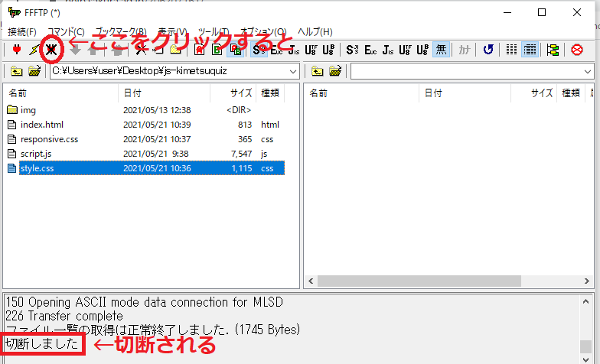Toggle Auto transfer mode AB icon
This screenshot has width=600, height=364.
[236, 49]
